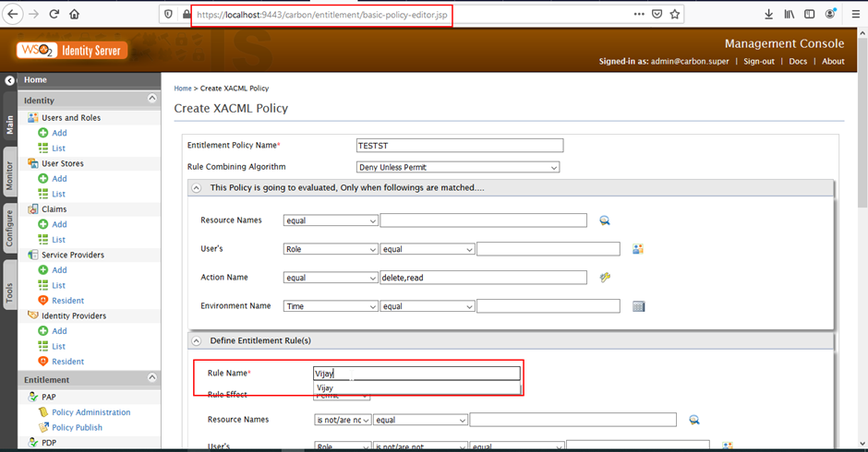Click the Action Name edit icon
Viewport: 868px width, 452px height.
[605, 278]
